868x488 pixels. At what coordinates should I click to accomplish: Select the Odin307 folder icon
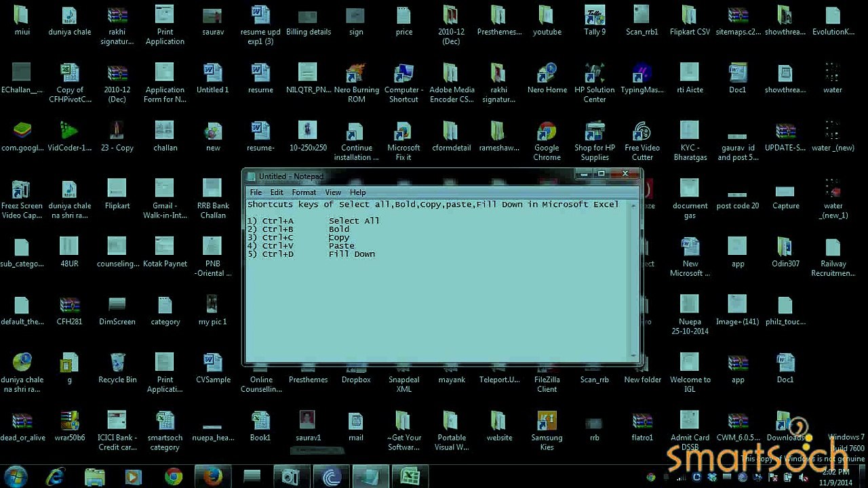(x=785, y=252)
